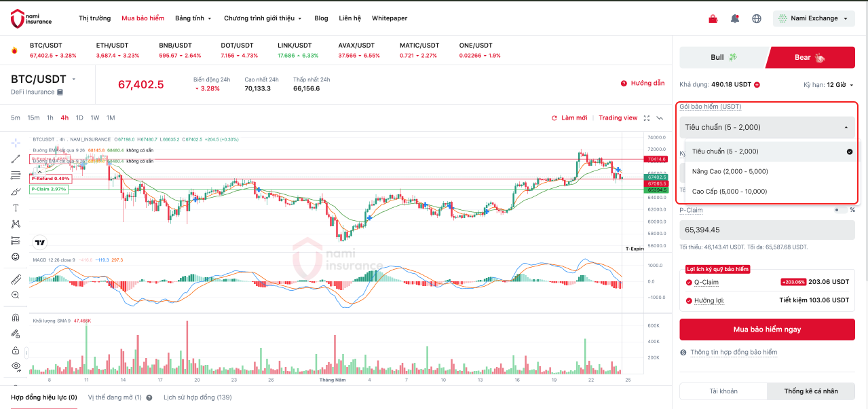Image resolution: width=868 pixels, height=409 pixels.
Task: Select the horizontal lines Fibonacci tool
Action: 15,175
